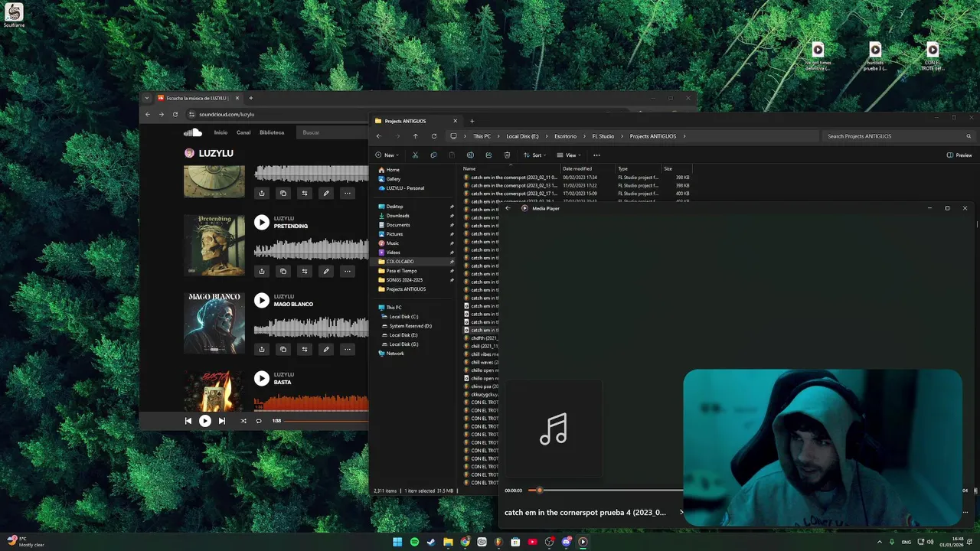Edit the PRETENDING track
The height and width of the screenshot is (551, 980).
[326, 271]
